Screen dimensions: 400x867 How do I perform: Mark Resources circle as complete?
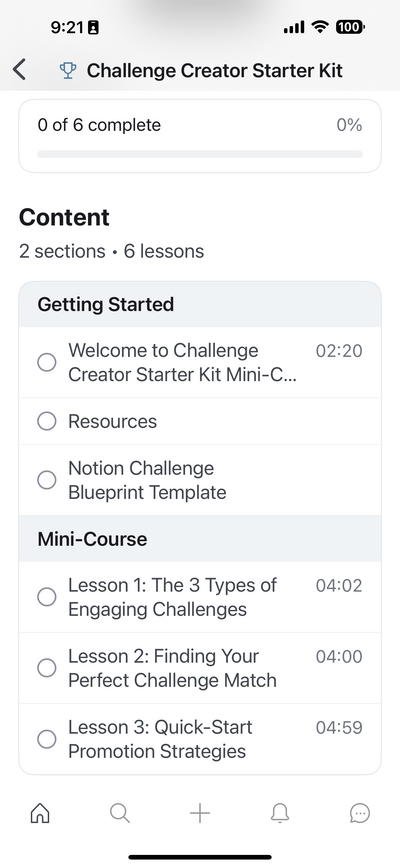coord(46,421)
